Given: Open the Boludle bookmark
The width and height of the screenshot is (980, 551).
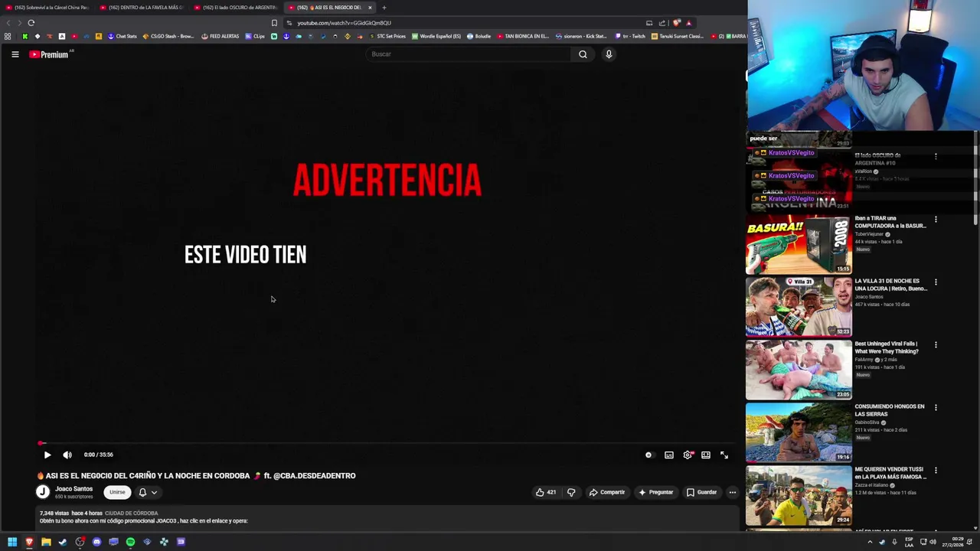Looking at the screenshot, I should click(479, 36).
